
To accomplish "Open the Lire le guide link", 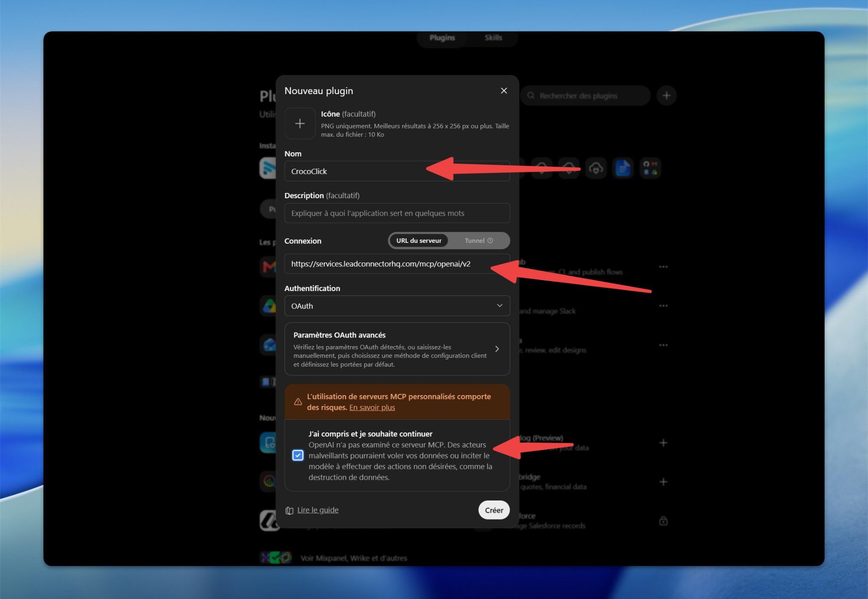I will pyautogui.click(x=318, y=510).
